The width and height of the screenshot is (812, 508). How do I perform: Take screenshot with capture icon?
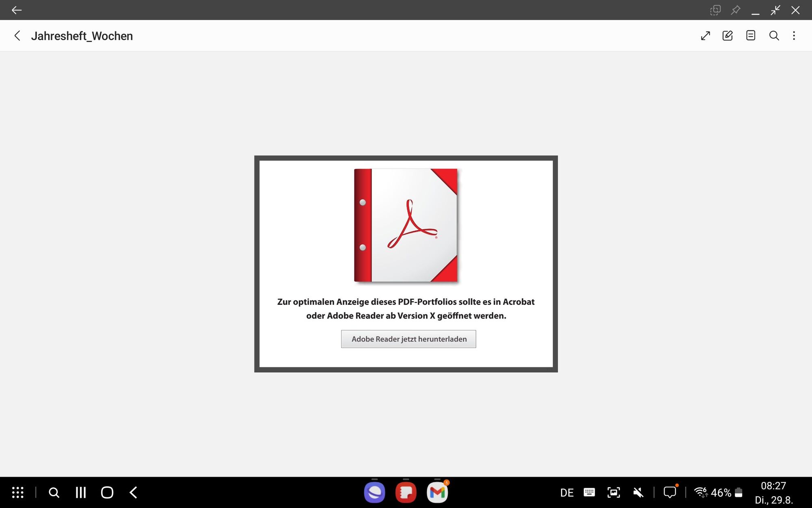pyautogui.click(x=613, y=493)
